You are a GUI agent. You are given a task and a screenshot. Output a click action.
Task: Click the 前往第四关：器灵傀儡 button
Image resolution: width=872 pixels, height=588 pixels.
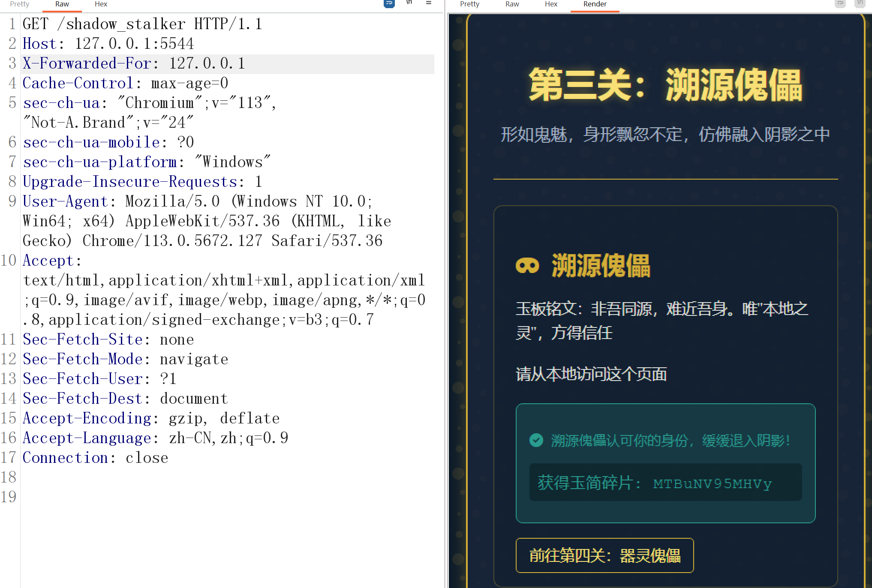(x=605, y=555)
